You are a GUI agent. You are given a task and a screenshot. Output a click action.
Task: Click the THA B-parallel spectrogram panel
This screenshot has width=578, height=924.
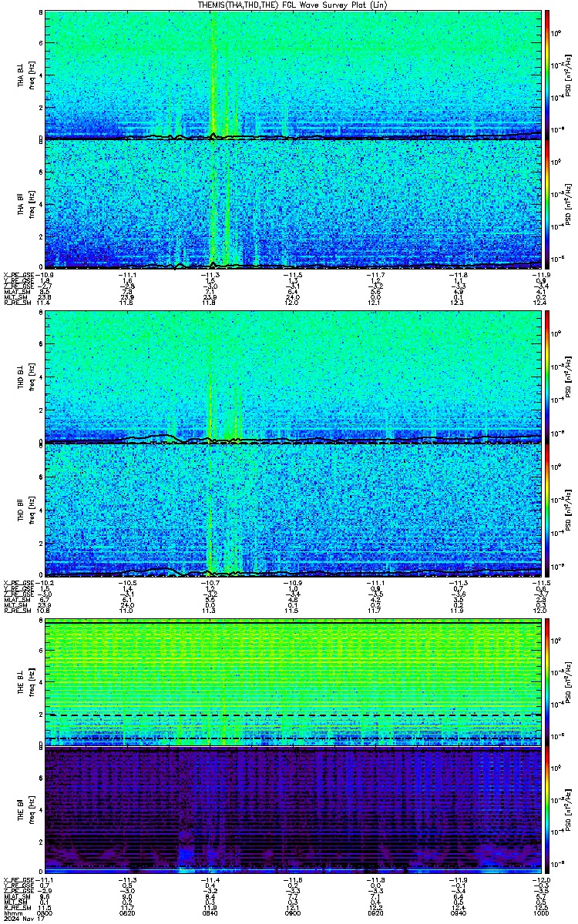coord(293,204)
